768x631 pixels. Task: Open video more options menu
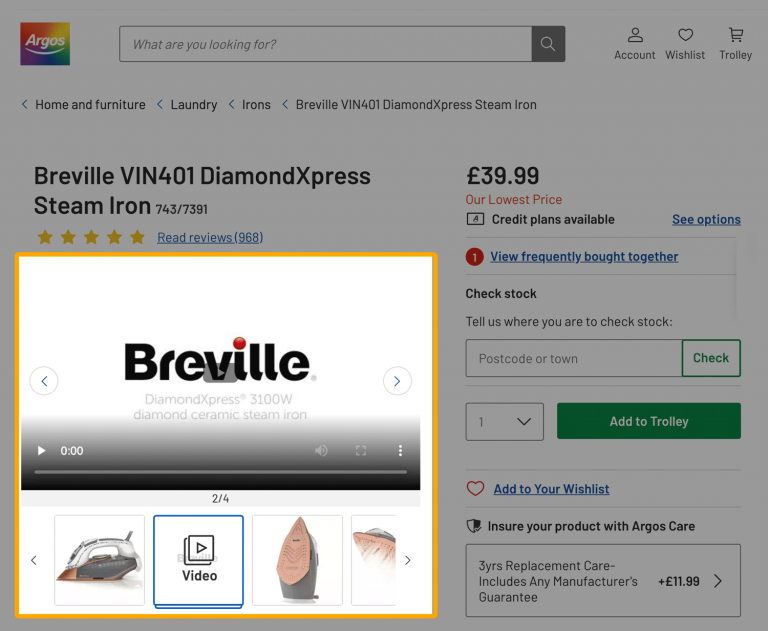[400, 451]
